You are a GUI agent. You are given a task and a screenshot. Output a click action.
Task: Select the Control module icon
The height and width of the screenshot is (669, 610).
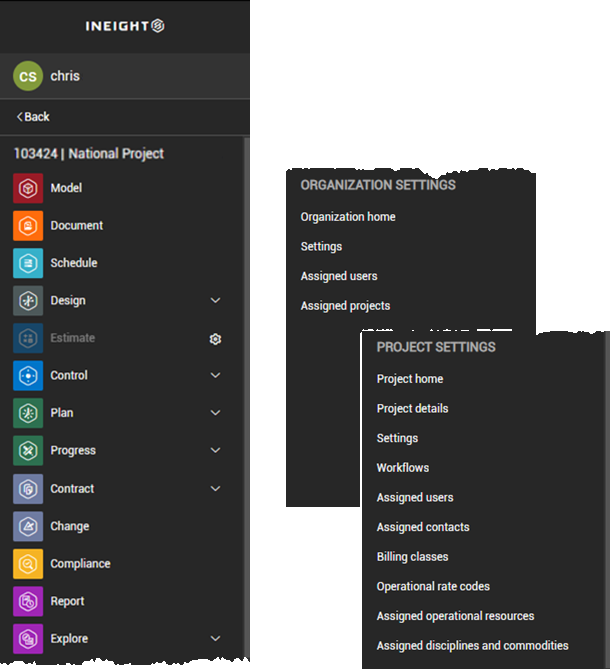point(28,376)
